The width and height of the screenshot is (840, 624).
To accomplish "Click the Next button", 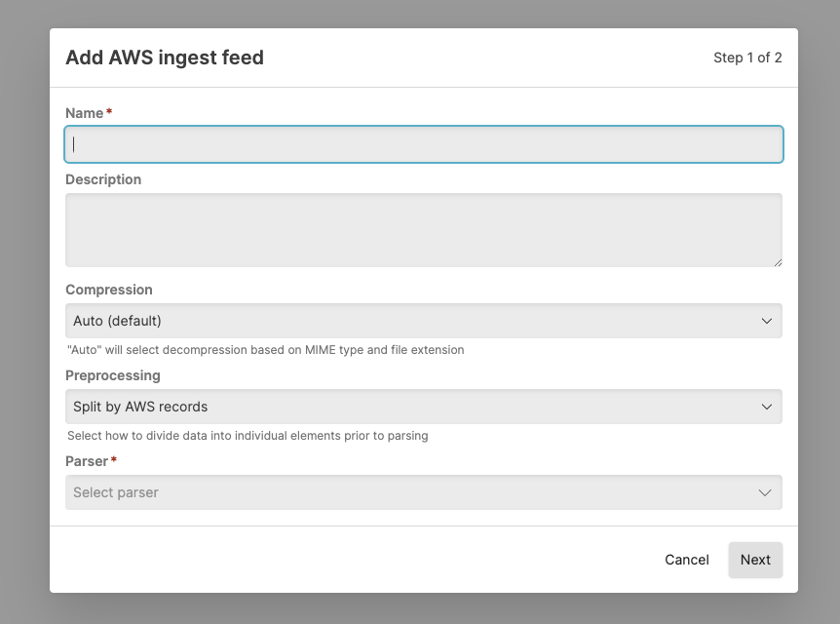I will tap(755, 560).
